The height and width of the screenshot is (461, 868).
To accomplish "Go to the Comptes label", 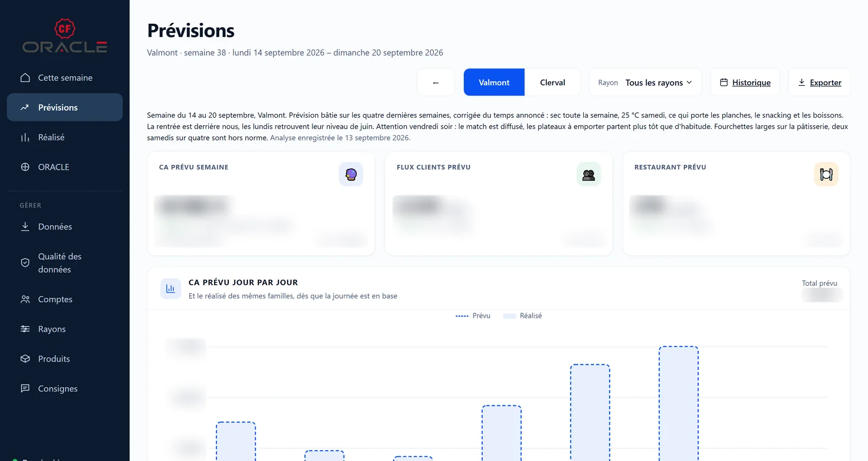I will [55, 299].
